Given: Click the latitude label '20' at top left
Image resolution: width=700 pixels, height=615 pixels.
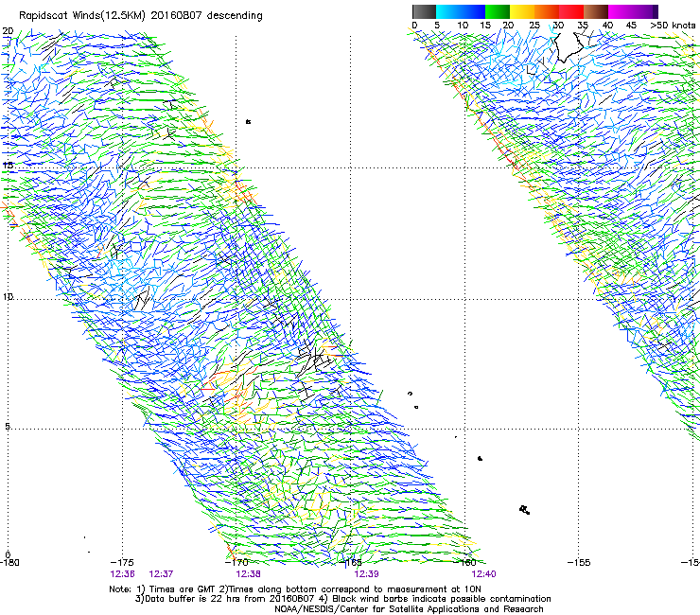Looking at the screenshot, I should tap(8, 31).
